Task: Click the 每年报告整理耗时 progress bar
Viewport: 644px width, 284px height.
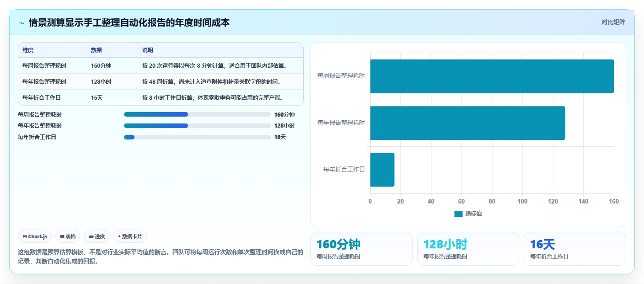Action: pos(197,125)
